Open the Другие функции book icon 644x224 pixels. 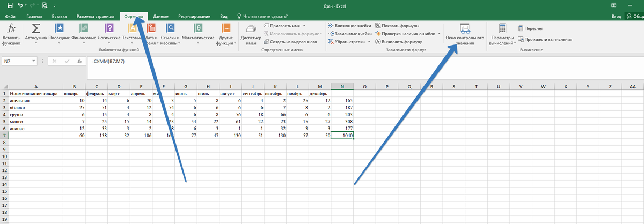pos(226,29)
